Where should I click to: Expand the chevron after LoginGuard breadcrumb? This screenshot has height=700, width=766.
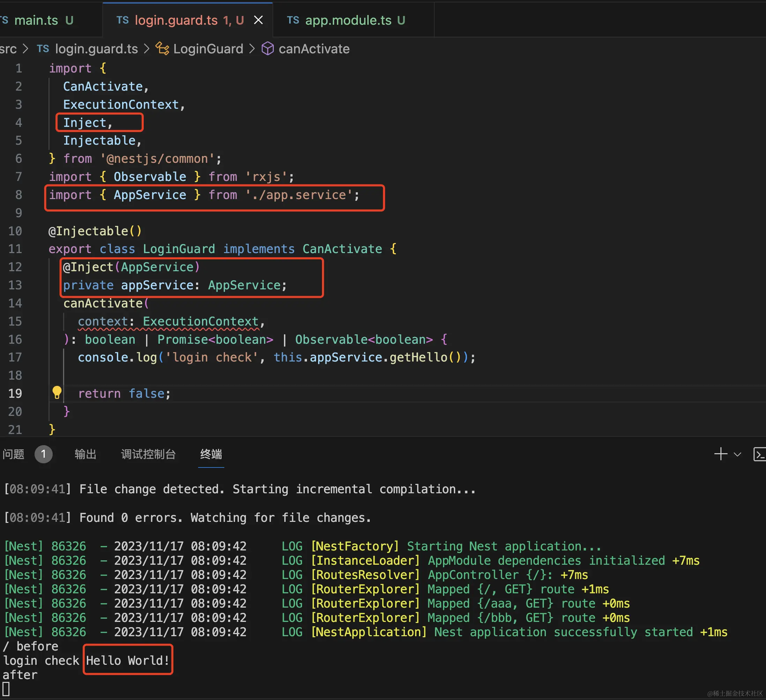[x=252, y=49]
